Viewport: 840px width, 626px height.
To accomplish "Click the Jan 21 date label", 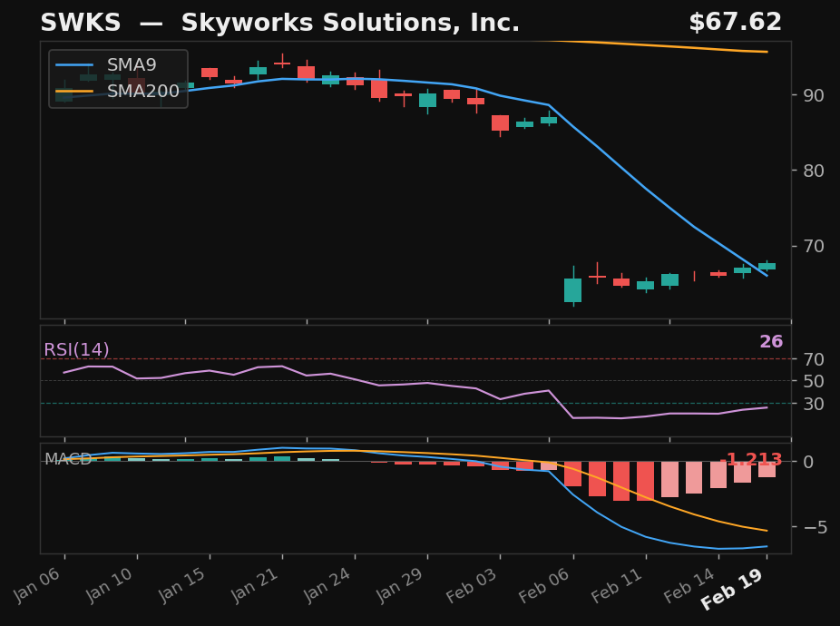I will tap(254, 585).
